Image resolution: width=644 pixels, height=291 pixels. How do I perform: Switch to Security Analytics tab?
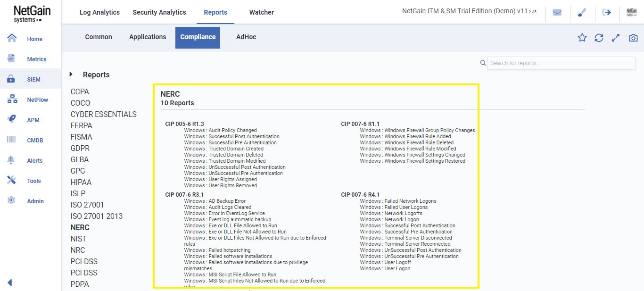point(159,12)
